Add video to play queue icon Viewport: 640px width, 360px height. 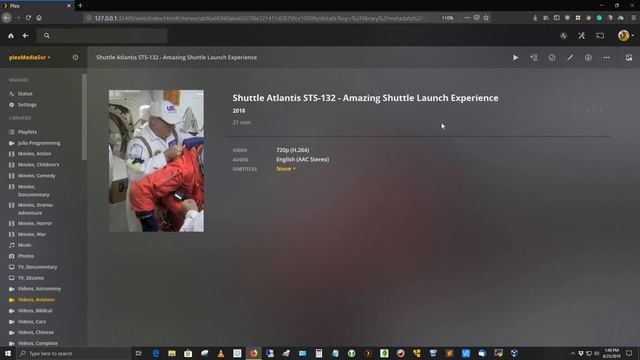(x=534, y=58)
